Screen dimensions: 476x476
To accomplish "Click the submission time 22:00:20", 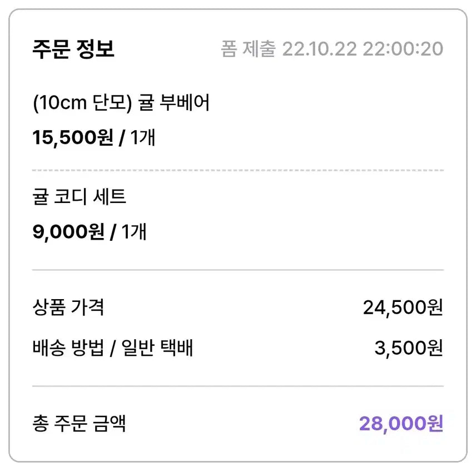I will point(403,49).
